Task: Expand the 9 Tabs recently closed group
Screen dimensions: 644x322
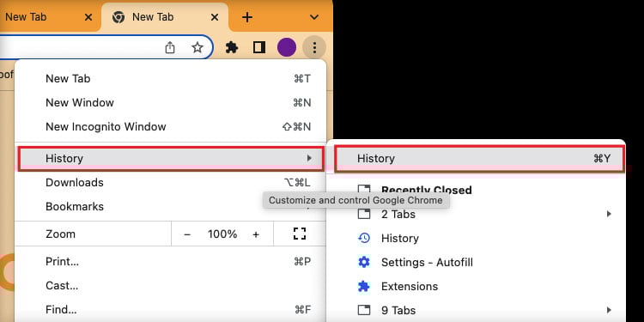Action: click(x=484, y=310)
